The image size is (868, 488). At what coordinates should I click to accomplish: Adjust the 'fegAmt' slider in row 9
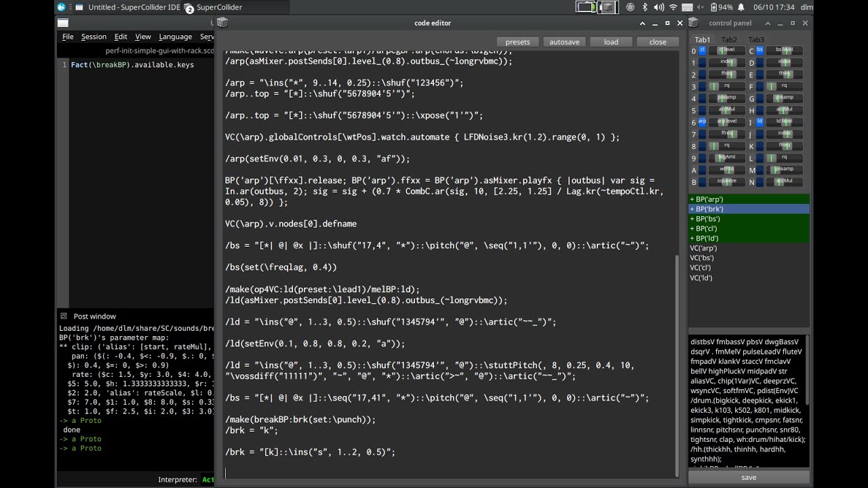[726, 158]
